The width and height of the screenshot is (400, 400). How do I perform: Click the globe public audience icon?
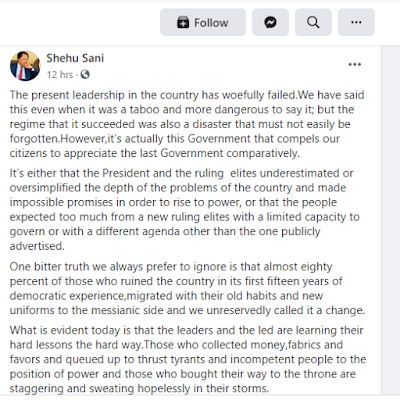85,74
